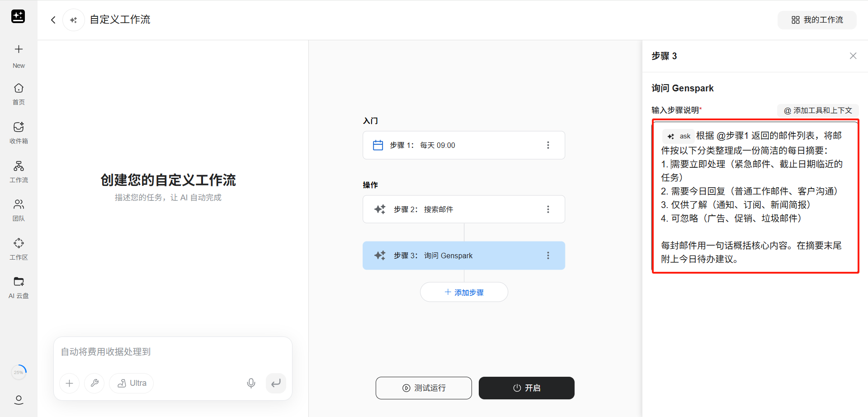
Task: Open the 首页 home icon
Action: pyautogui.click(x=19, y=88)
